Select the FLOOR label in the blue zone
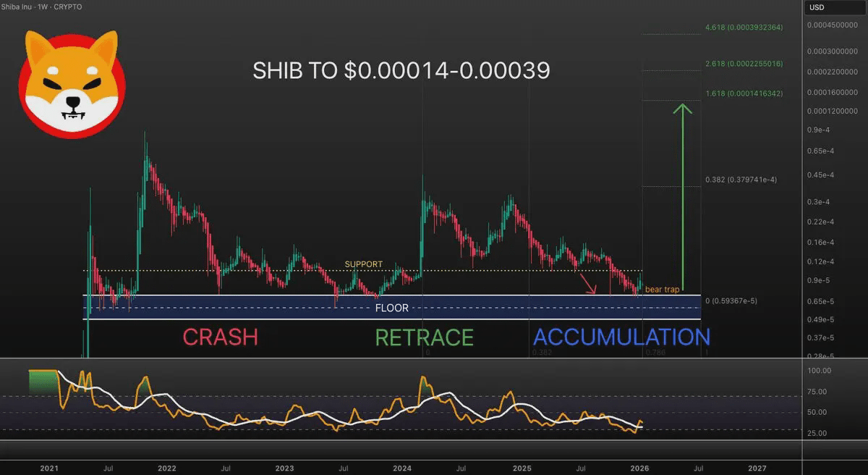Screen dimensions: 868x475 click(392, 308)
